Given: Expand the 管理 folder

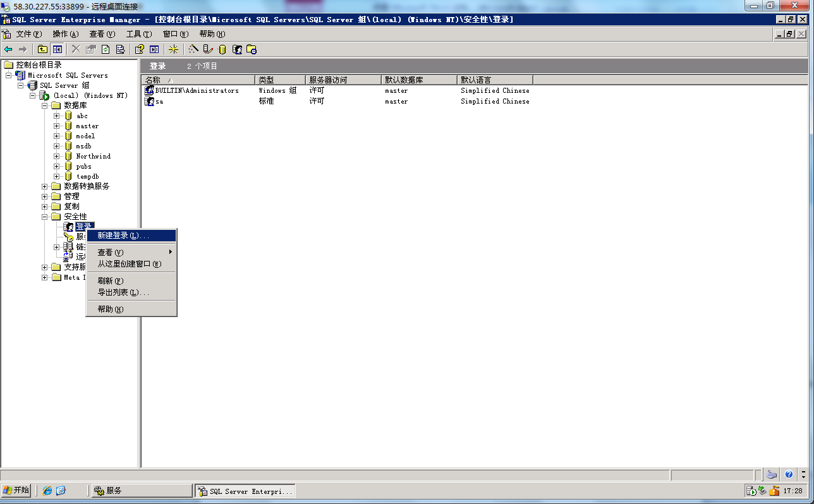Looking at the screenshot, I should pos(45,196).
